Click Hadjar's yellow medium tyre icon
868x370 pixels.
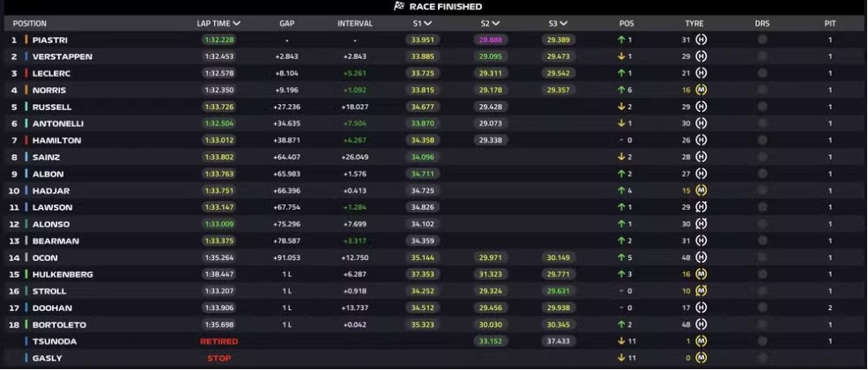coord(701,191)
